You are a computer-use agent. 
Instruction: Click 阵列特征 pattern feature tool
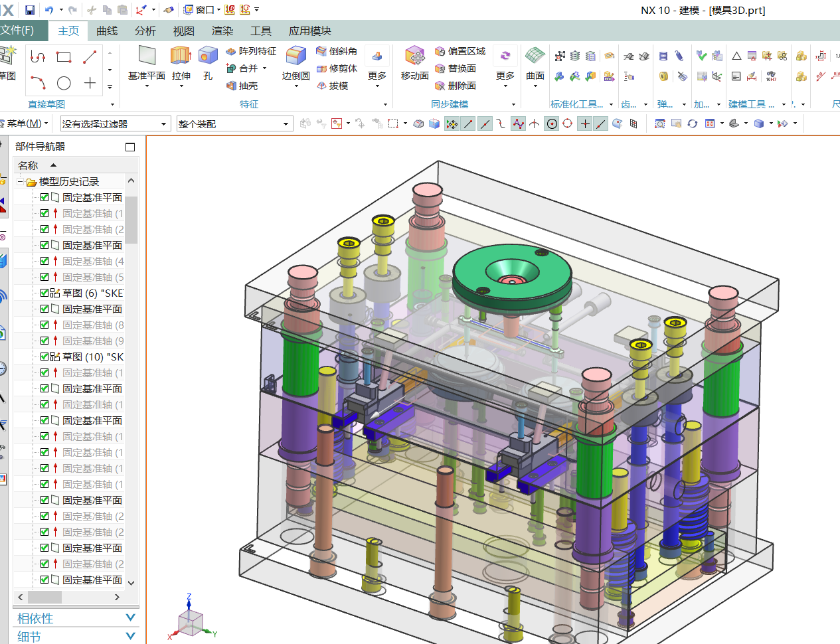pos(251,51)
